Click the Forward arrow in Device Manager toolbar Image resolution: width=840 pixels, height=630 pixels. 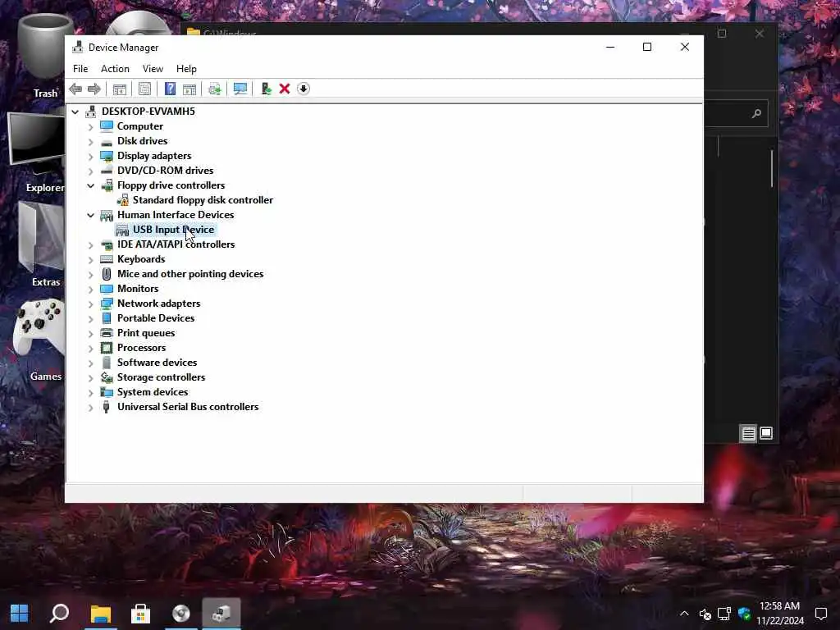94,89
